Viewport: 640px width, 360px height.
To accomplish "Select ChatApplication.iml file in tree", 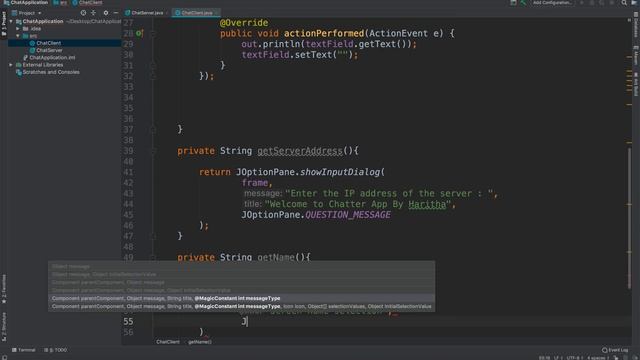I will click(x=52, y=58).
